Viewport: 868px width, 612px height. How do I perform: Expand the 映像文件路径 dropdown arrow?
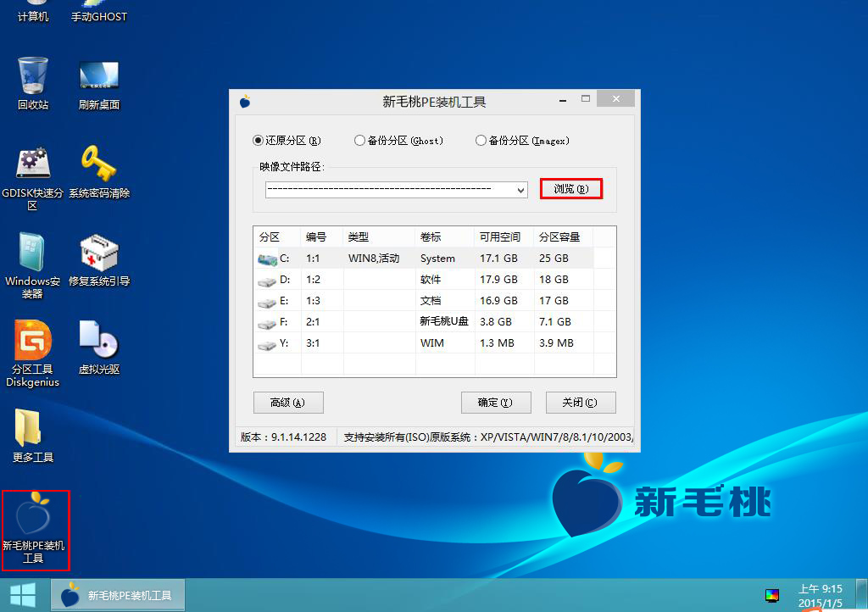[x=520, y=190]
